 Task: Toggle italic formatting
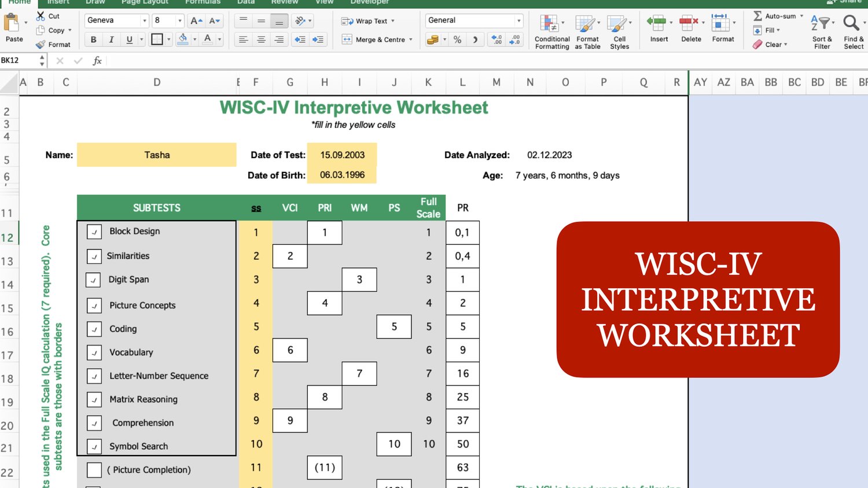[x=111, y=39]
